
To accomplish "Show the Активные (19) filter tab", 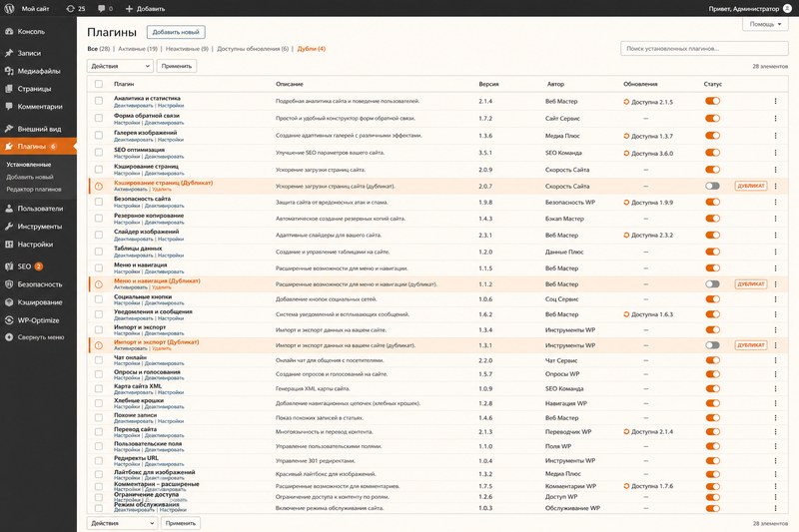I will (x=138, y=49).
